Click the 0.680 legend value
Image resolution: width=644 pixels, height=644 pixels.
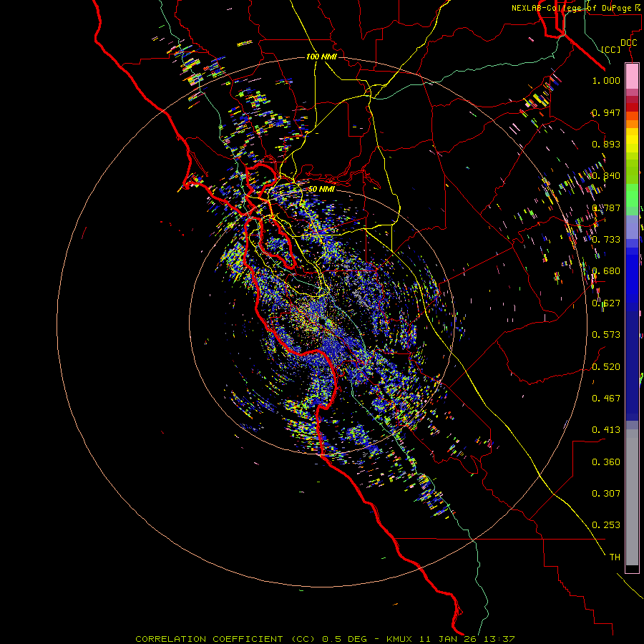[x=606, y=271]
